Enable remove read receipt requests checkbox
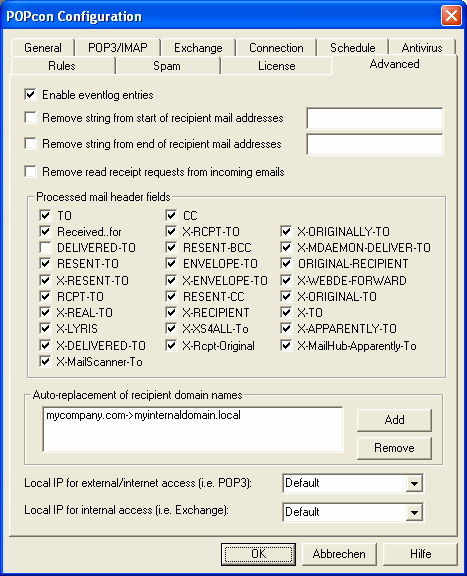The image size is (467, 576). pyautogui.click(x=30, y=172)
